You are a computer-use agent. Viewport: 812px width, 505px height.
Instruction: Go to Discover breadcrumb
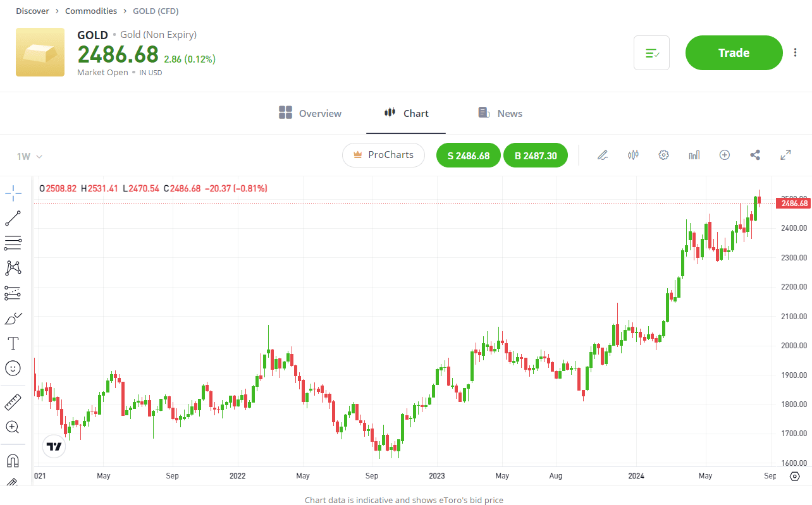32,11
